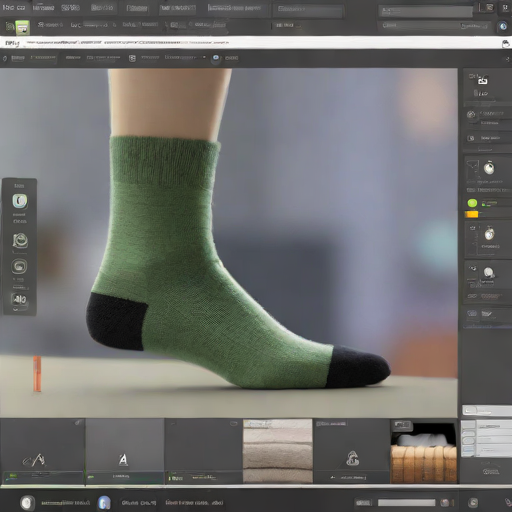Open the first stopwatch preset in the right panel
This screenshot has width=512, height=512.
(489, 168)
